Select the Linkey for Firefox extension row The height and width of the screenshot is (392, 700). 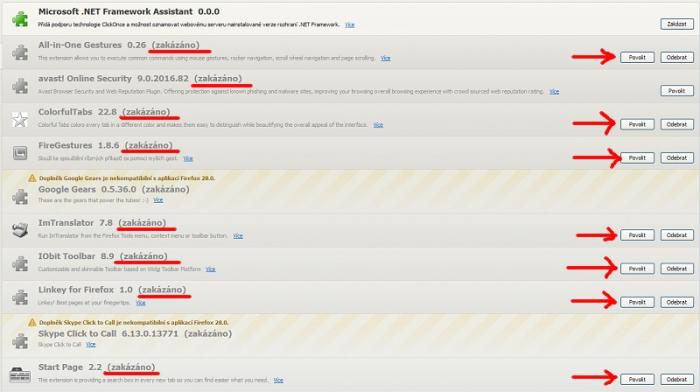pyautogui.click(x=350, y=297)
